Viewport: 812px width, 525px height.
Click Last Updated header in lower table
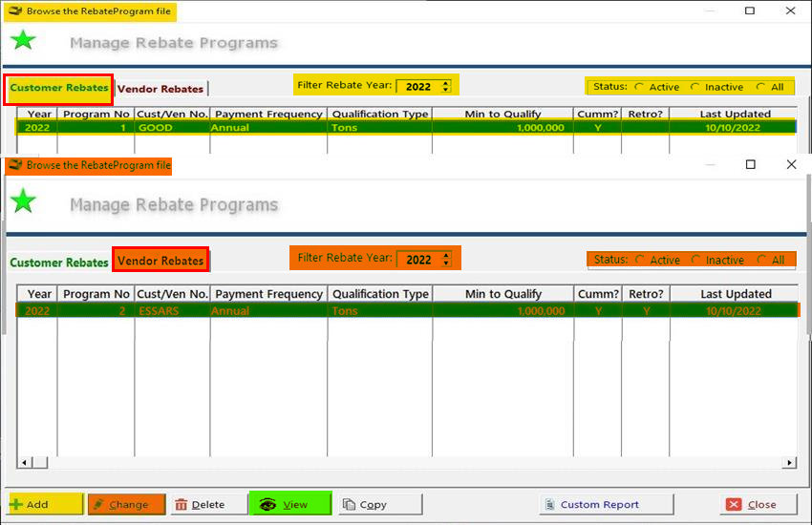(736, 294)
